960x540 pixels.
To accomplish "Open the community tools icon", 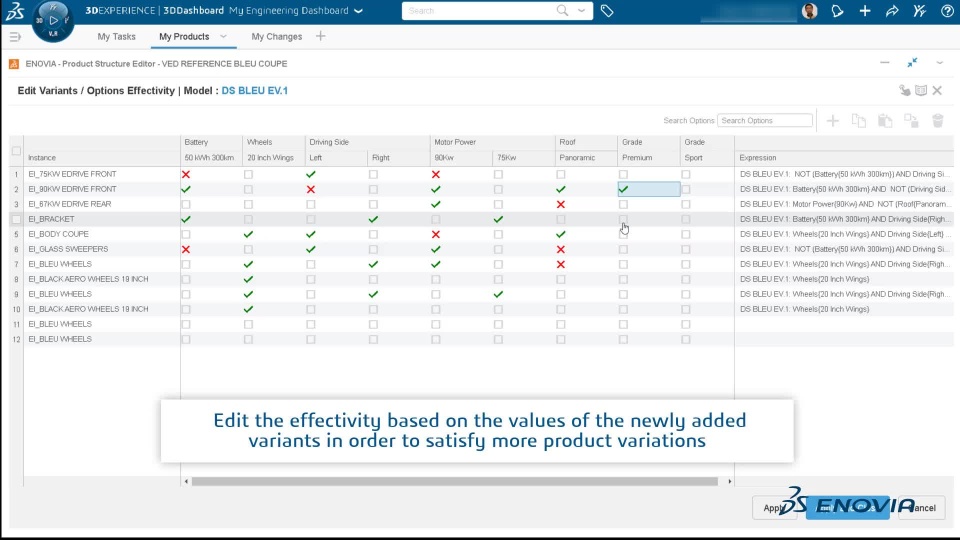I will point(920,10).
